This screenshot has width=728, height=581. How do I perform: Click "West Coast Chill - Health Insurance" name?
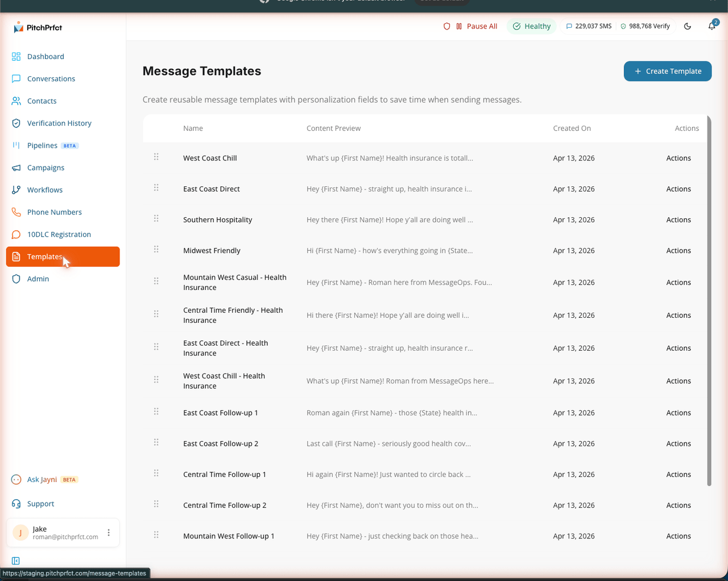click(224, 381)
